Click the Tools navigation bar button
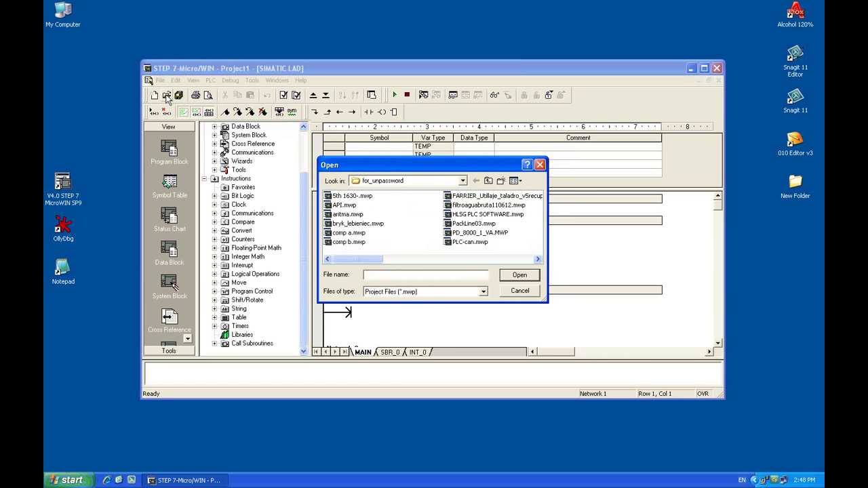Viewport: 868px width, 488px height. [169, 351]
